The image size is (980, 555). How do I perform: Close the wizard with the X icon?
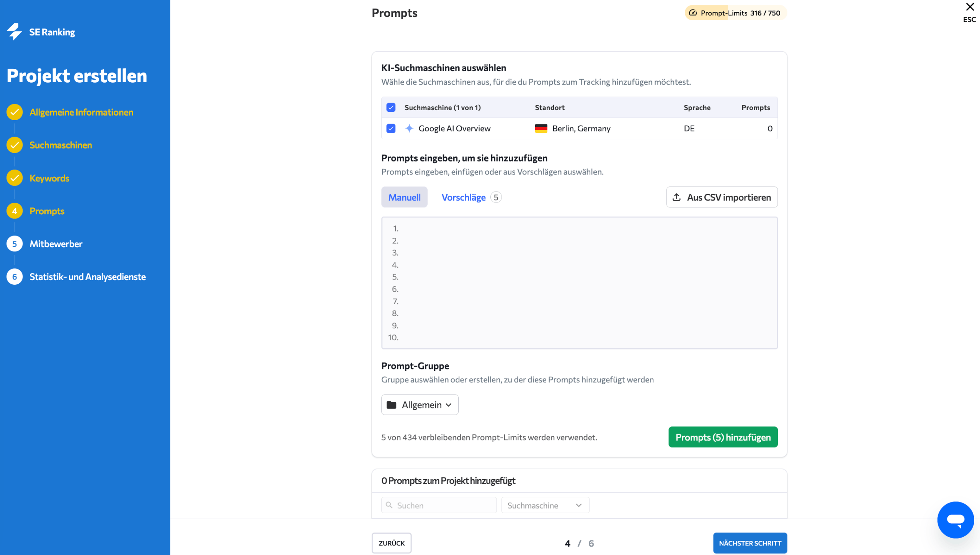coord(970,7)
